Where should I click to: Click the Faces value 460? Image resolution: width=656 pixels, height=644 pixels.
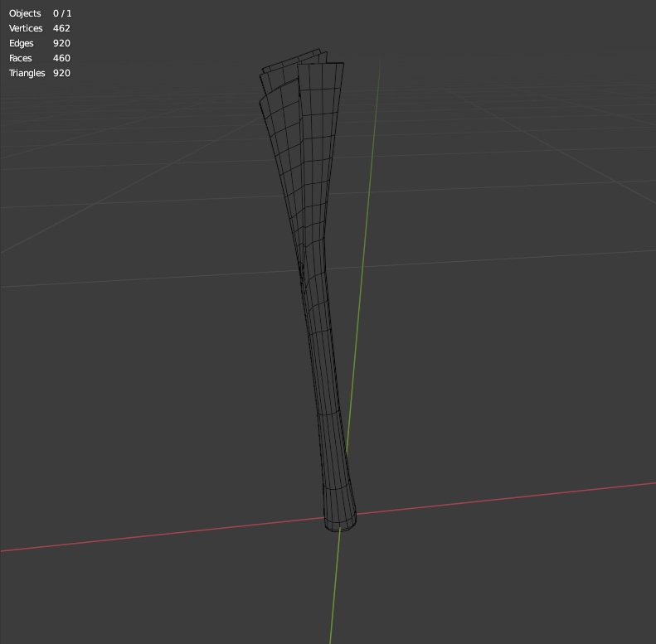click(x=61, y=58)
